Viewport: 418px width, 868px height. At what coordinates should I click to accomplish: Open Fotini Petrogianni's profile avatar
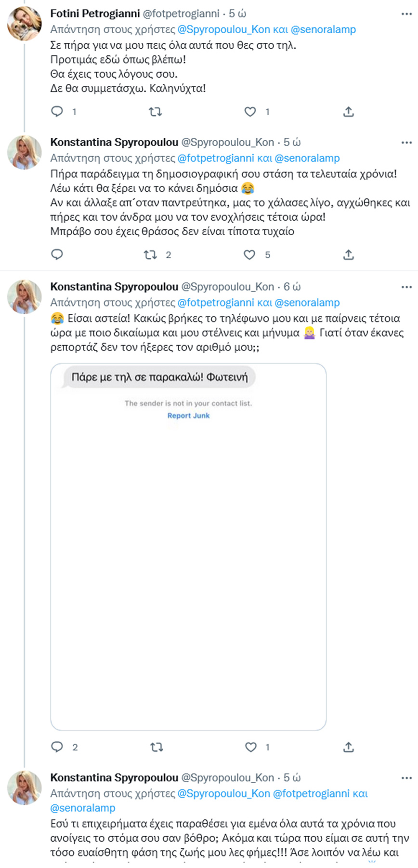coord(25,24)
